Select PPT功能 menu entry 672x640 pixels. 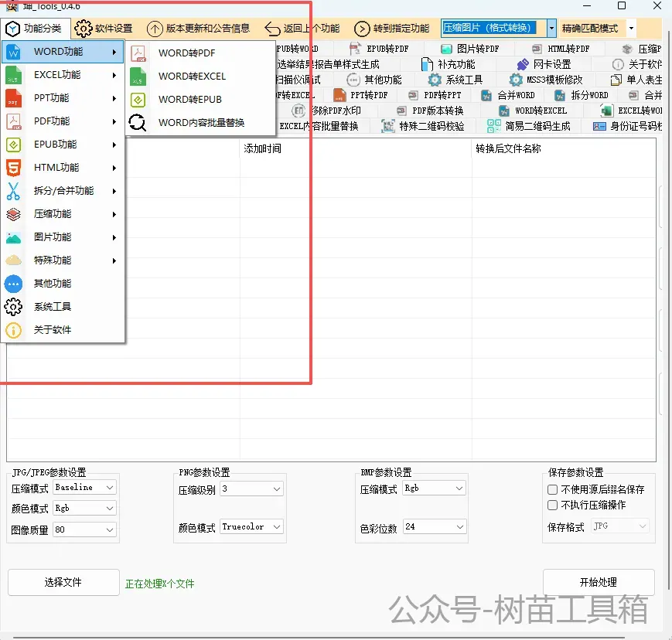63,98
